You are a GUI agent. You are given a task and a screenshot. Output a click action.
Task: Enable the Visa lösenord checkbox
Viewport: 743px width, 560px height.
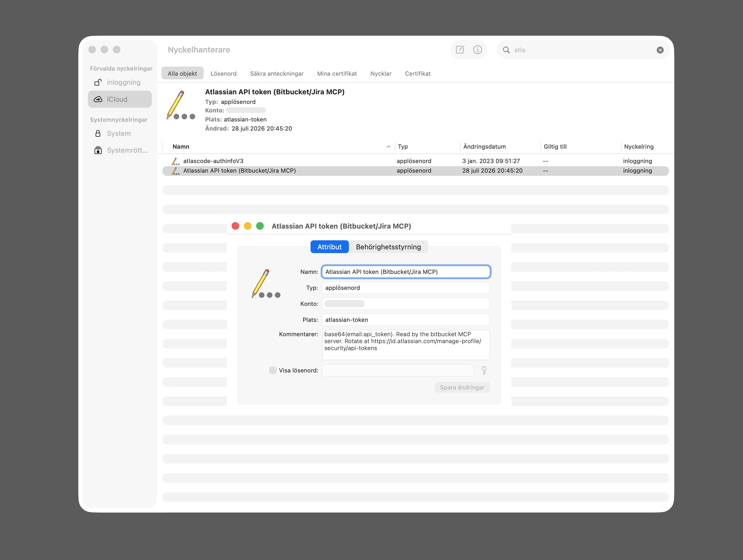tap(273, 370)
